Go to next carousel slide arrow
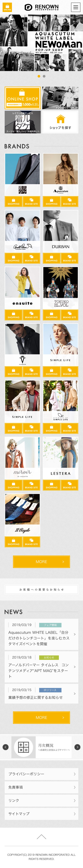 click(x=77, y=747)
